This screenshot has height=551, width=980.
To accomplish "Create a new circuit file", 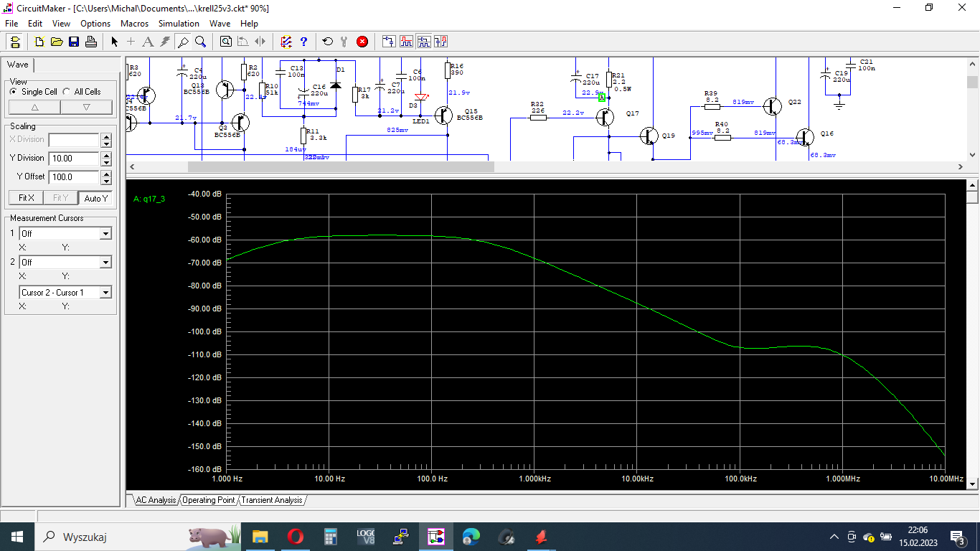I will click(x=39, y=42).
